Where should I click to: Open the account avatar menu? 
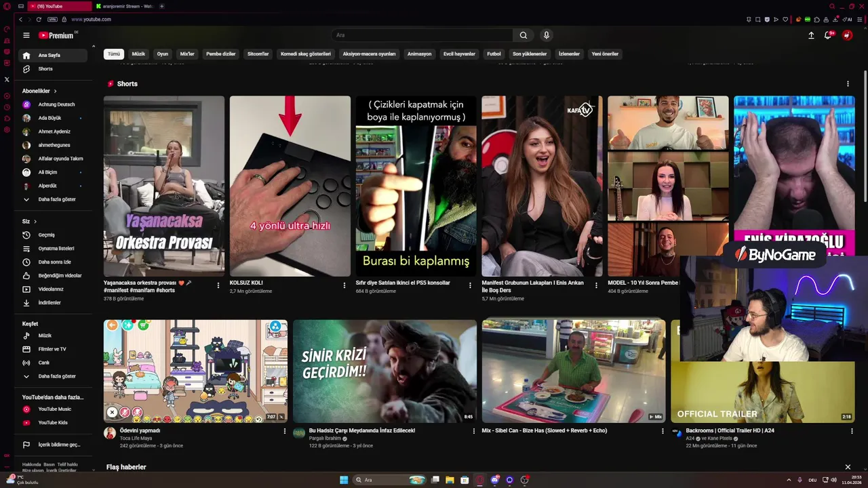point(848,35)
